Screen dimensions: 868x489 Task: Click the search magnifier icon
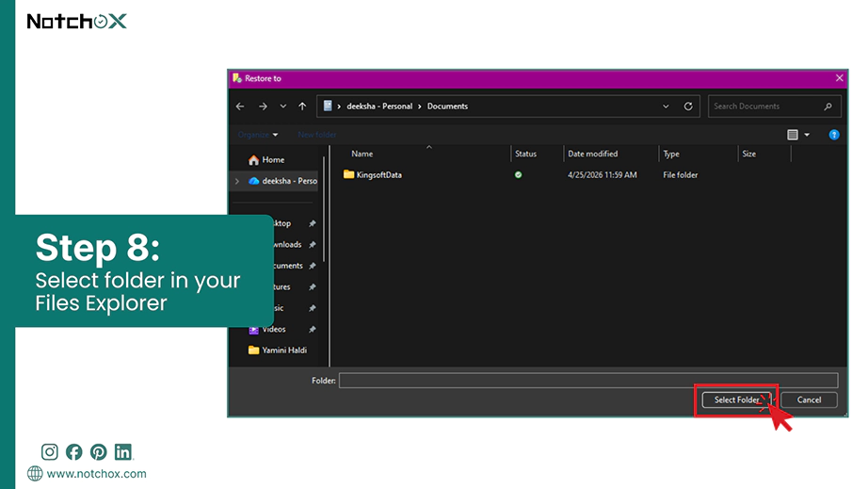828,106
